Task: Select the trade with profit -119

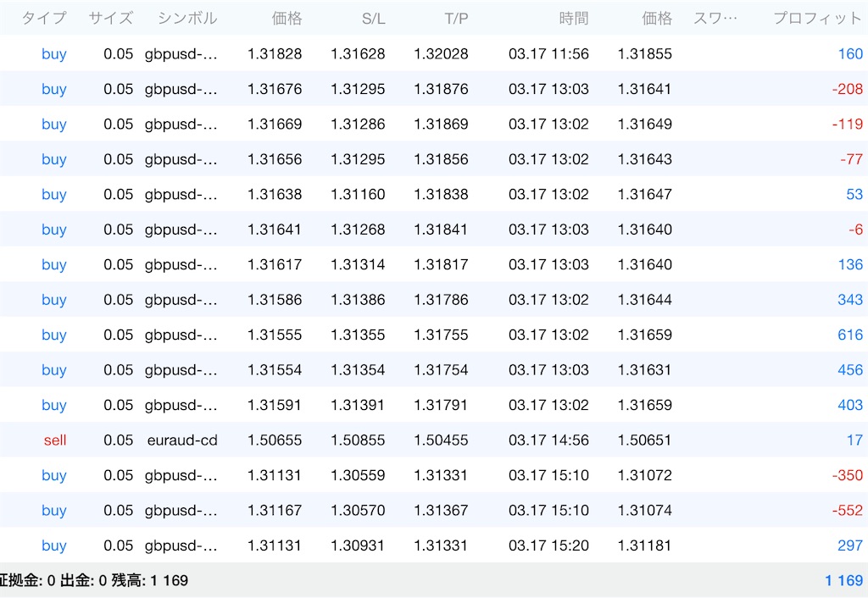Action: (x=434, y=124)
